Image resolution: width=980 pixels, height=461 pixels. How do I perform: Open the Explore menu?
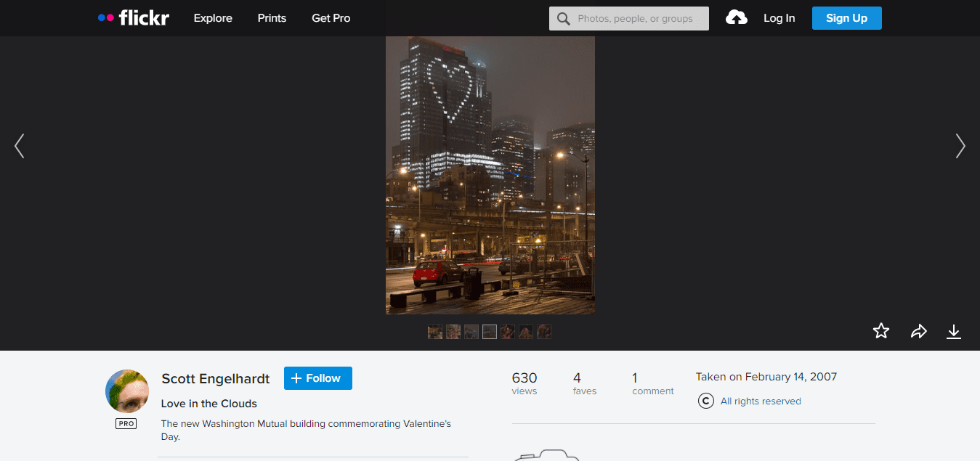point(213,18)
